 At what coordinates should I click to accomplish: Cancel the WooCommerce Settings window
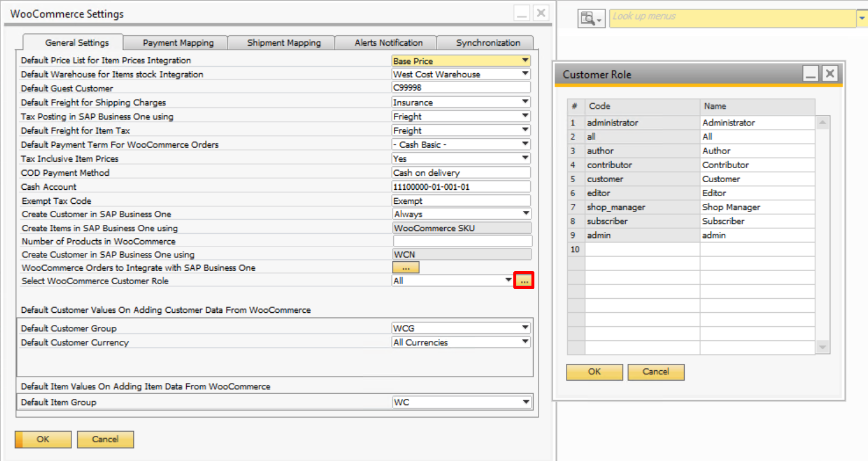[x=105, y=439]
